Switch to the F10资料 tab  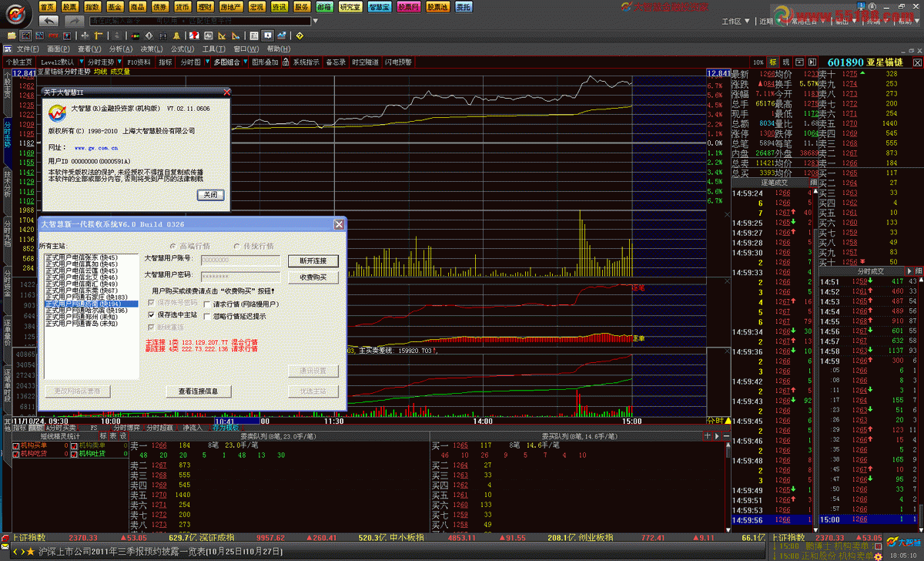coord(139,62)
